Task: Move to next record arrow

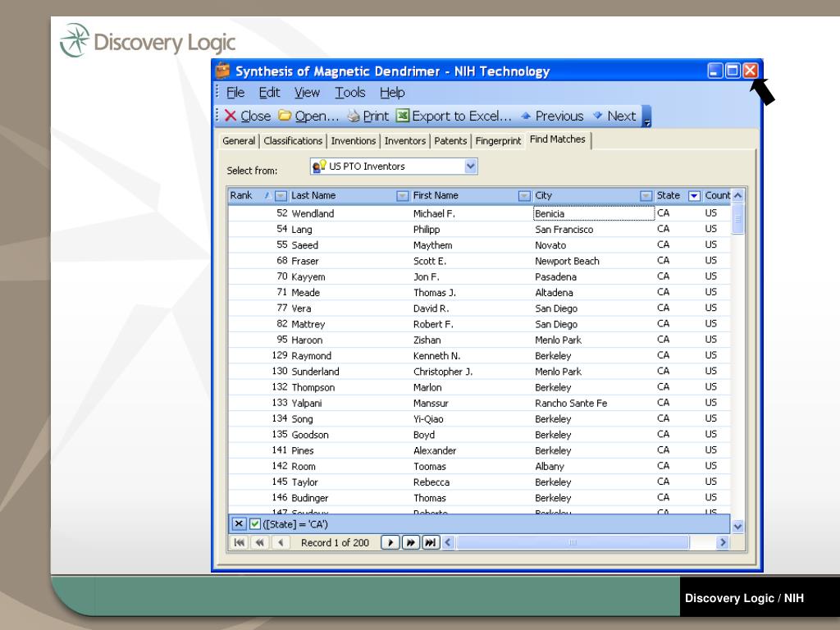Action: [390, 543]
